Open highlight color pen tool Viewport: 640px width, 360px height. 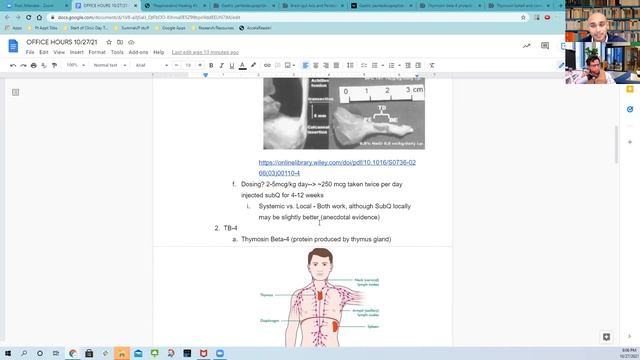click(x=253, y=65)
